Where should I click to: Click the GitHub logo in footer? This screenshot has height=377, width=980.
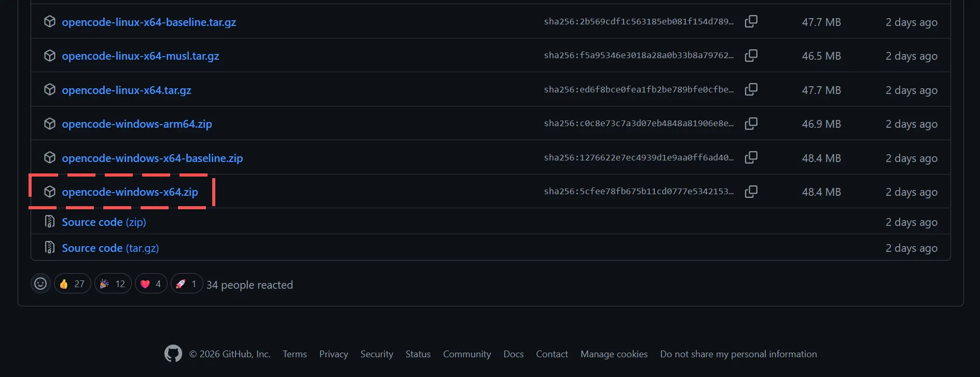click(x=173, y=354)
